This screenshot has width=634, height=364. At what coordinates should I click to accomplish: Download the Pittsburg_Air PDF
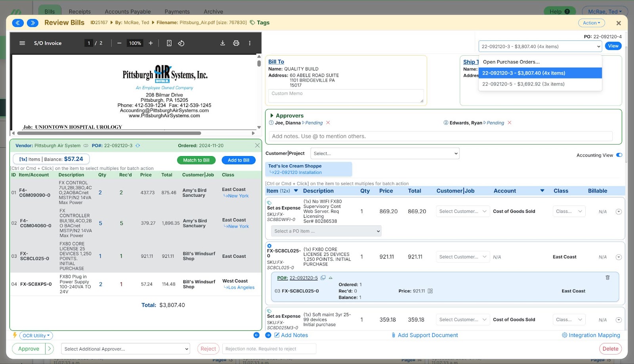point(223,43)
